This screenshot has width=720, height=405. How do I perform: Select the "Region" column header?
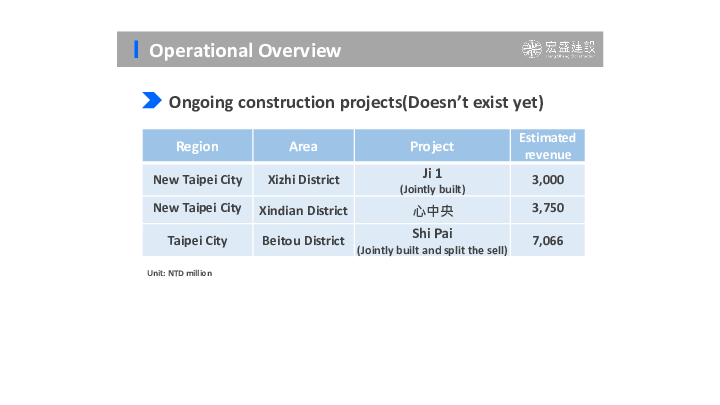pyautogui.click(x=197, y=146)
